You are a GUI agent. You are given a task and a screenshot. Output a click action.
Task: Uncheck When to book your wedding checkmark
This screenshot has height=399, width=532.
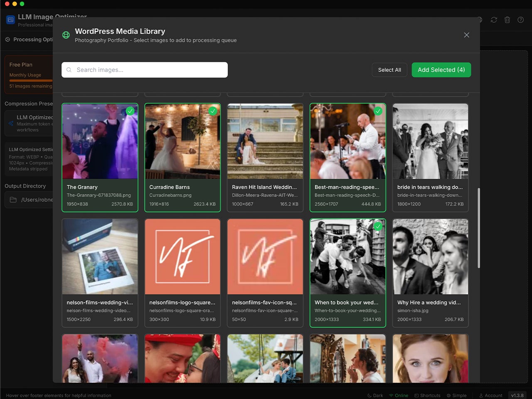[x=378, y=227]
